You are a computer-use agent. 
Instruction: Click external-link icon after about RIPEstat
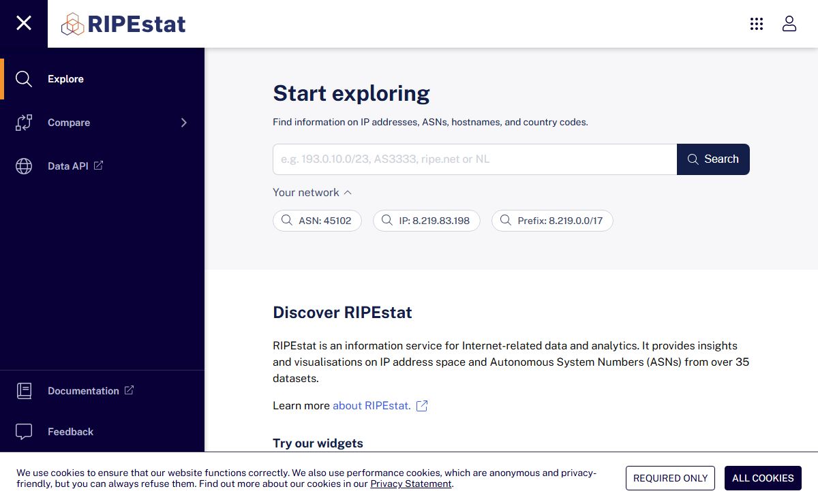point(422,406)
